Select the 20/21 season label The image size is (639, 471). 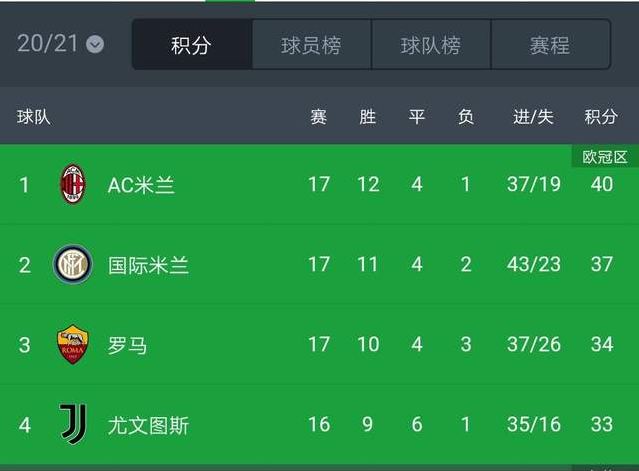coord(47,43)
